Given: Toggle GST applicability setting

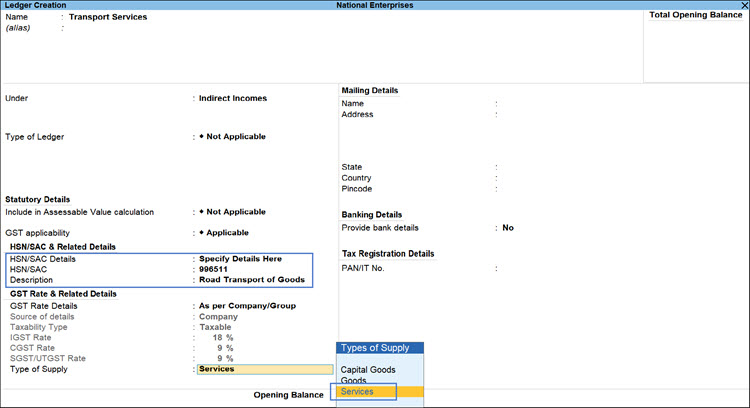Looking at the screenshot, I should [229, 232].
